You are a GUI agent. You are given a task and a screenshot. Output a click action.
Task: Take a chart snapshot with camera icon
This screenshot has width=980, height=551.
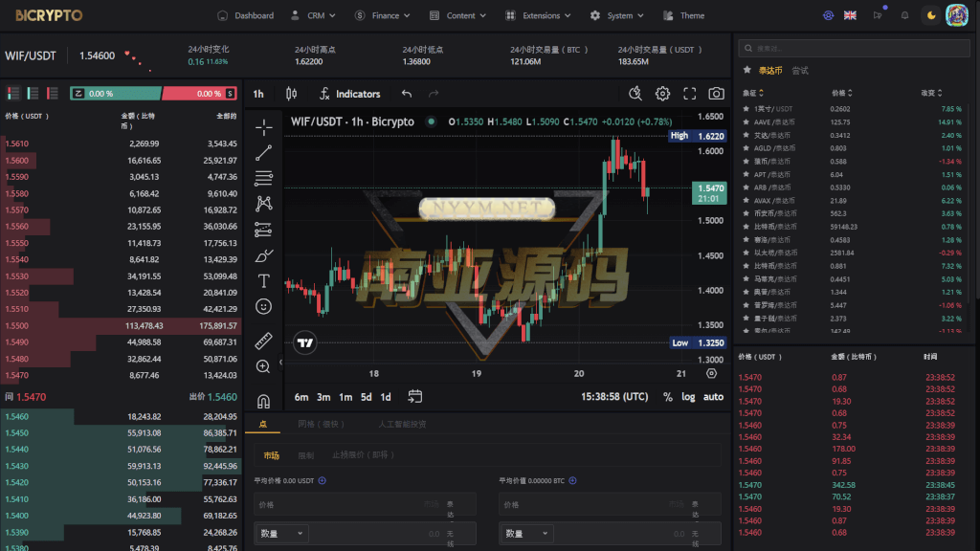[x=716, y=94]
